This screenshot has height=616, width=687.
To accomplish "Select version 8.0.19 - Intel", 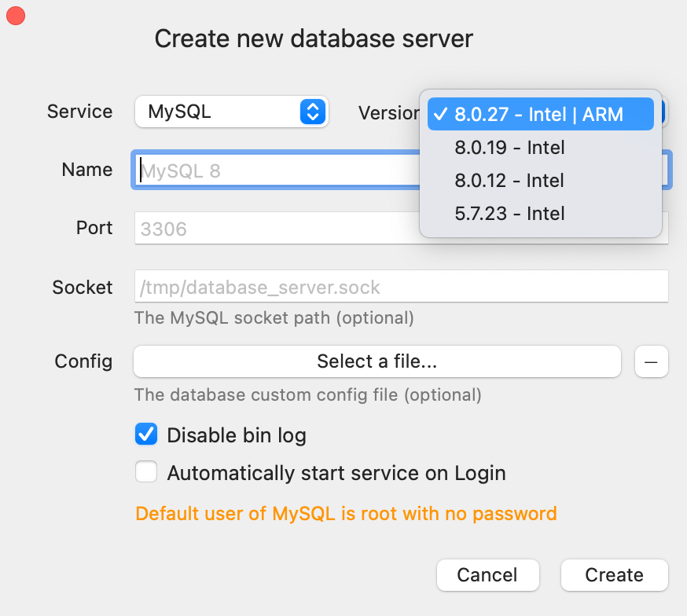I will [x=509, y=148].
